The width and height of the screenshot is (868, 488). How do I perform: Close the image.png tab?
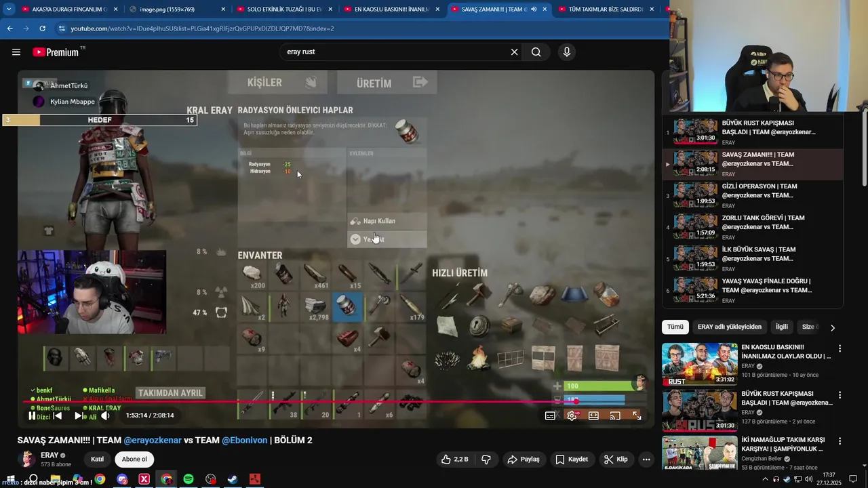222,9
